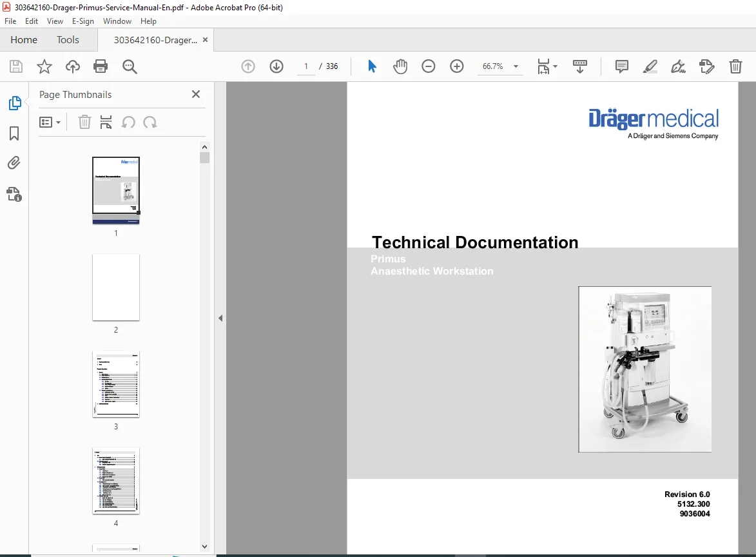Delete selected pages in thumbnails panel
The height and width of the screenshot is (557, 756).
pyautogui.click(x=84, y=122)
